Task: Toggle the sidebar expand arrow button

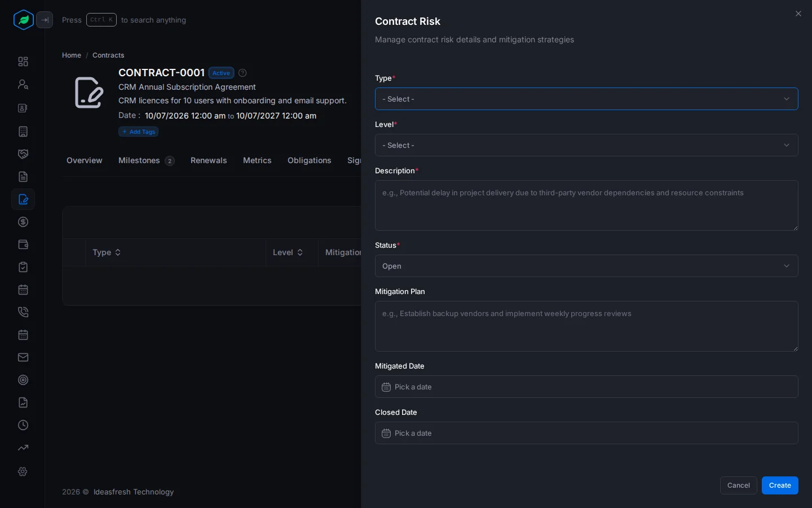Action: tap(45, 20)
